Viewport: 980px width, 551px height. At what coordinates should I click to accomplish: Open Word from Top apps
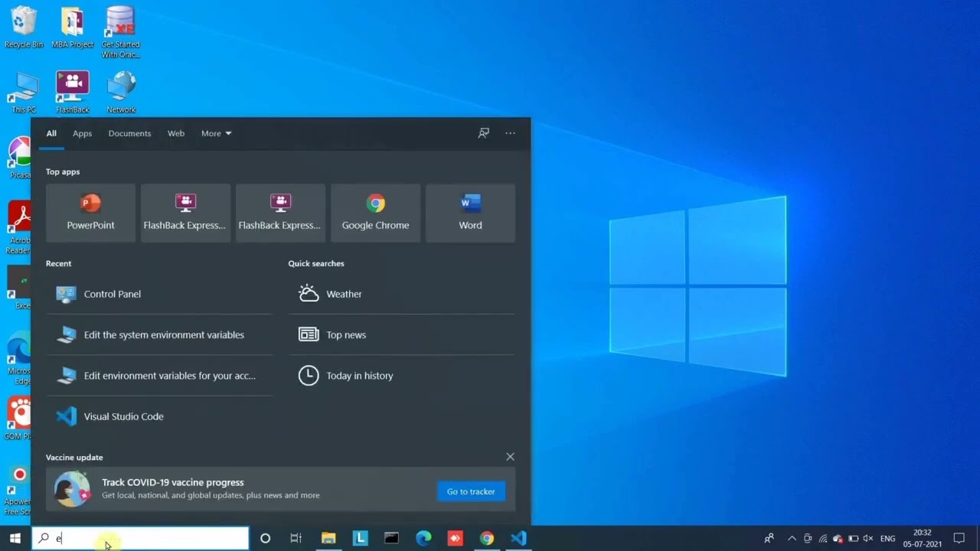coord(470,213)
